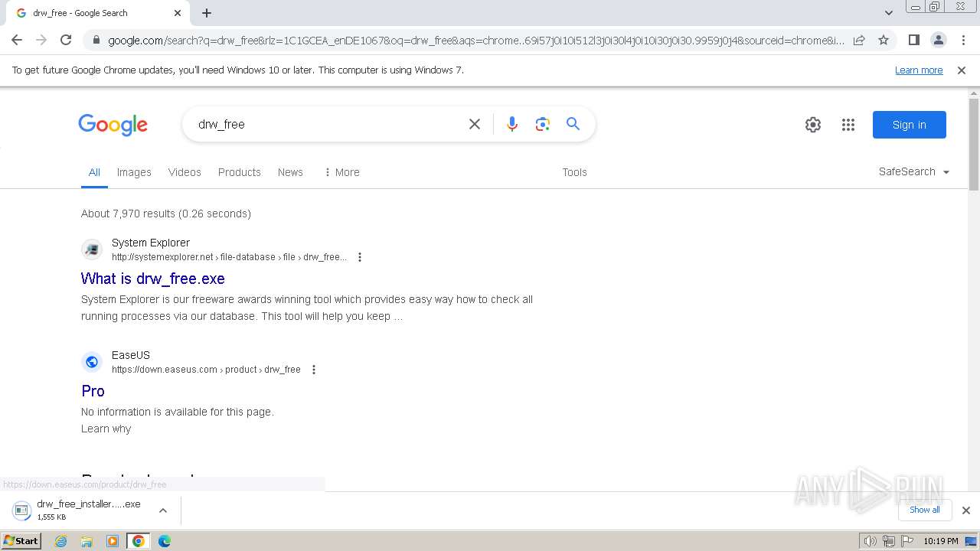Close the downloads bar
Image resolution: width=980 pixels, height=551 pixels.
coord(966,510)
